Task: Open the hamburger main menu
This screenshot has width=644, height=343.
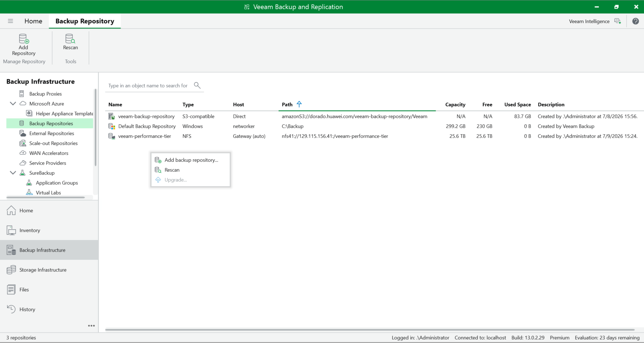Action: pyautogui.click(x=11, y=21)
